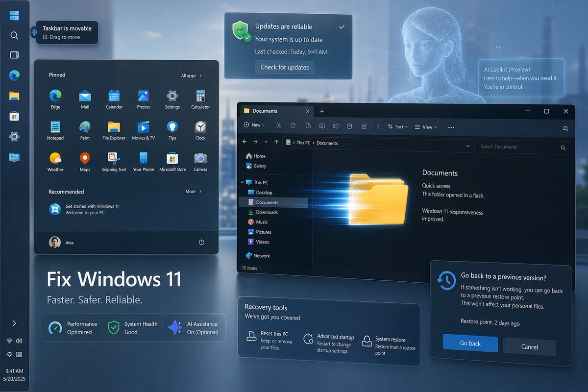Viewport: 588px width, 392px height.
Task: Open Search from the vertical taskbar
Action: (14, 35)
